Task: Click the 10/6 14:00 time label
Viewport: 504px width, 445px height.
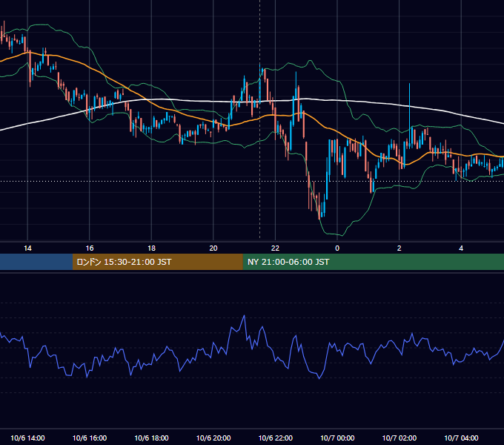Action: [27, 438]
